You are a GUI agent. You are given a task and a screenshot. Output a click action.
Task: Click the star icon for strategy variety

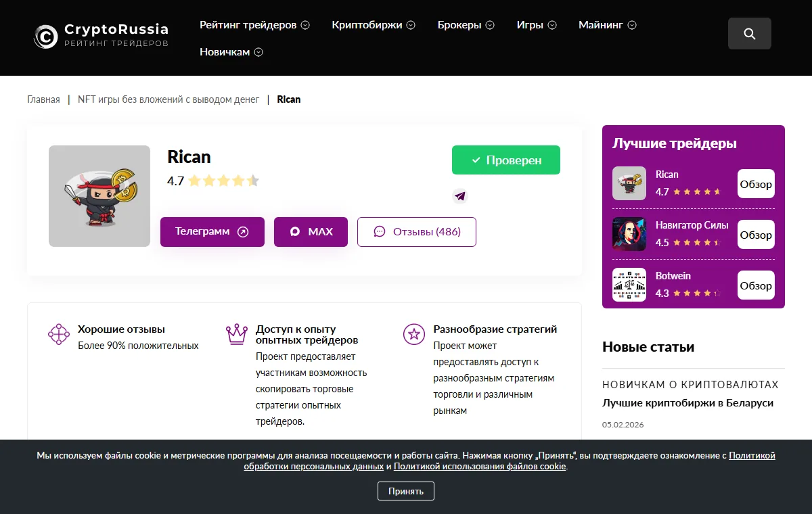pos(413,334)
